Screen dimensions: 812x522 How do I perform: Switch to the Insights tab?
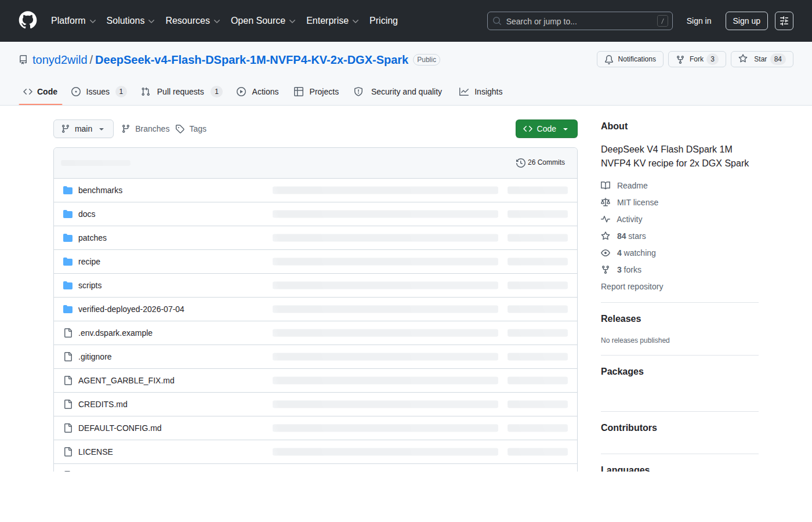(x=481, y=92)
